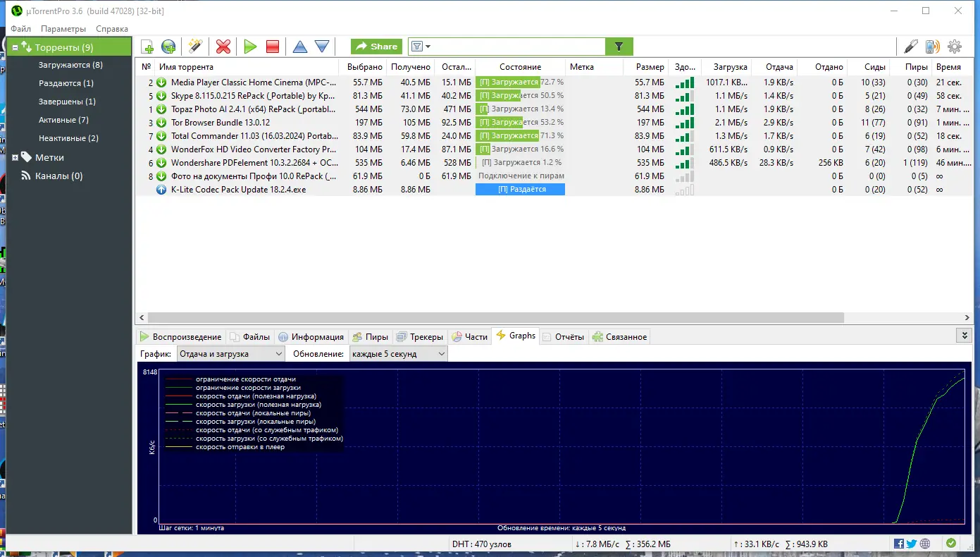This screenshot has height=557, width=980.
Task: Click the K-Lite Codec Pack Раздаётся status bar
Action: coord(521,189)
